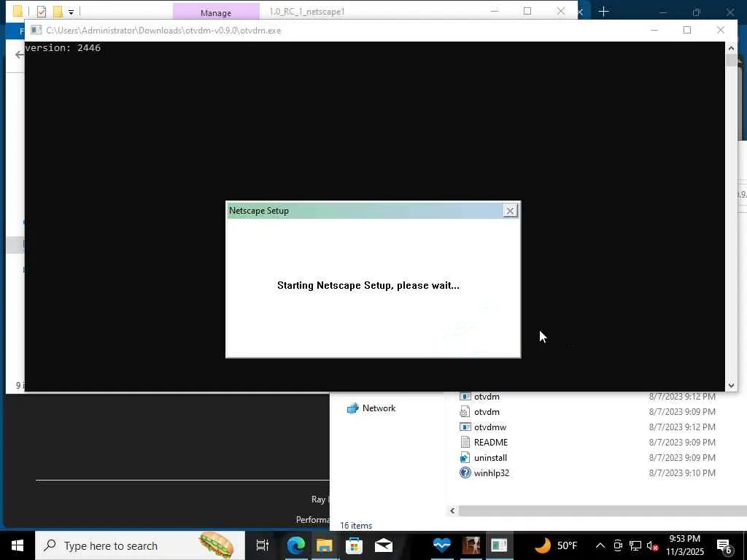Close the otvdm.exe console window
This screenshot has width=747, height=560.
coord(720,30)
